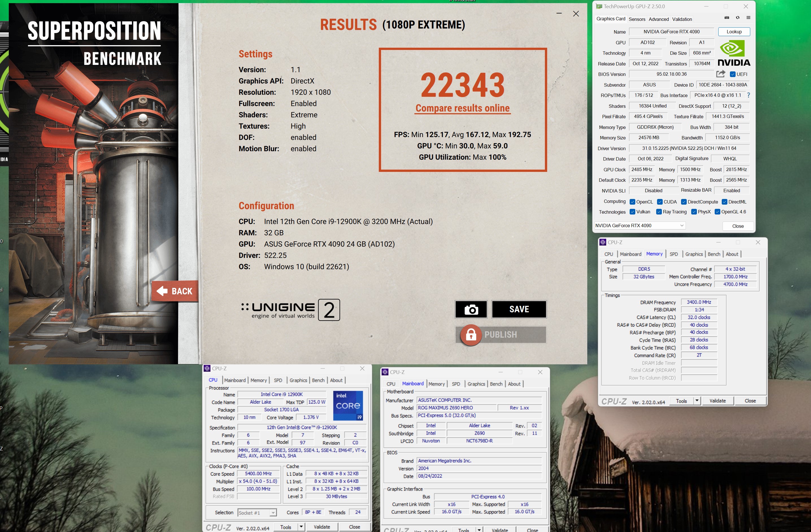Click Close button in CPU-Z CPU window
The height and width of the screenshot is (532, 811).
pos(355,527)
